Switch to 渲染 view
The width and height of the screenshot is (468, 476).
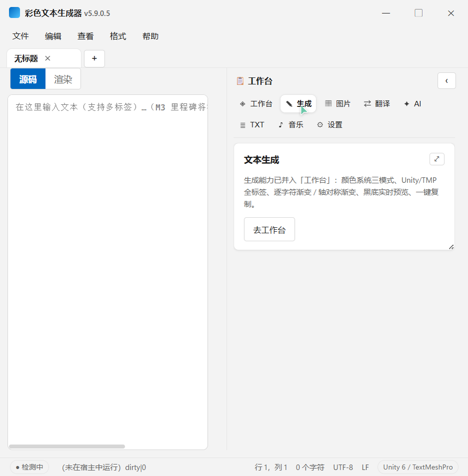[63, 79]
